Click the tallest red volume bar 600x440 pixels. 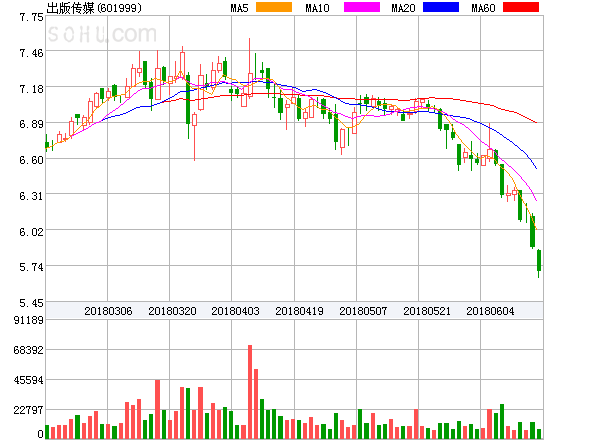[250, 392]
